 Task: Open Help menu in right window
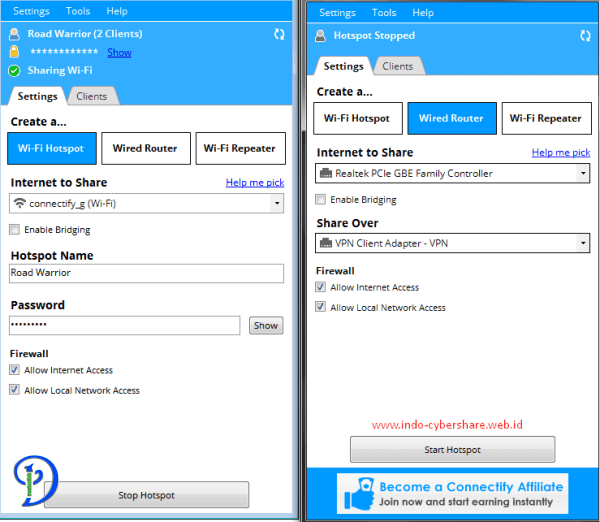(423, 13)
